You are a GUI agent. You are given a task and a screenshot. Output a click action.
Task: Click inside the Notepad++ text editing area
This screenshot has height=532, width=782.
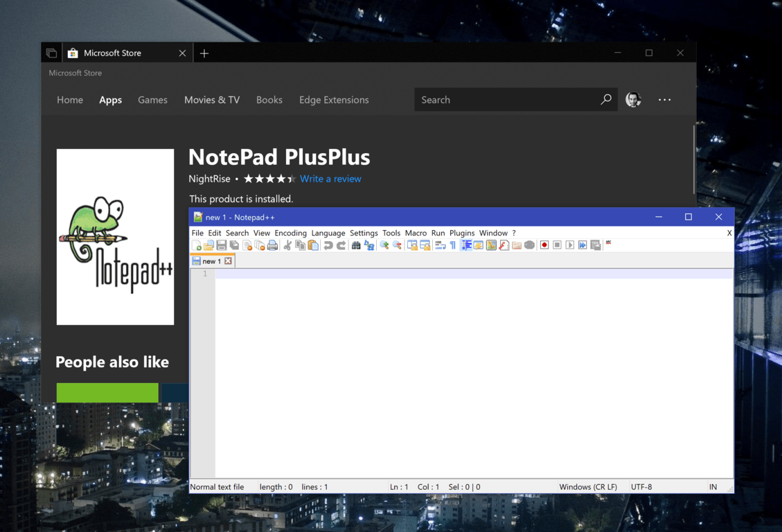tap(474, 373)
